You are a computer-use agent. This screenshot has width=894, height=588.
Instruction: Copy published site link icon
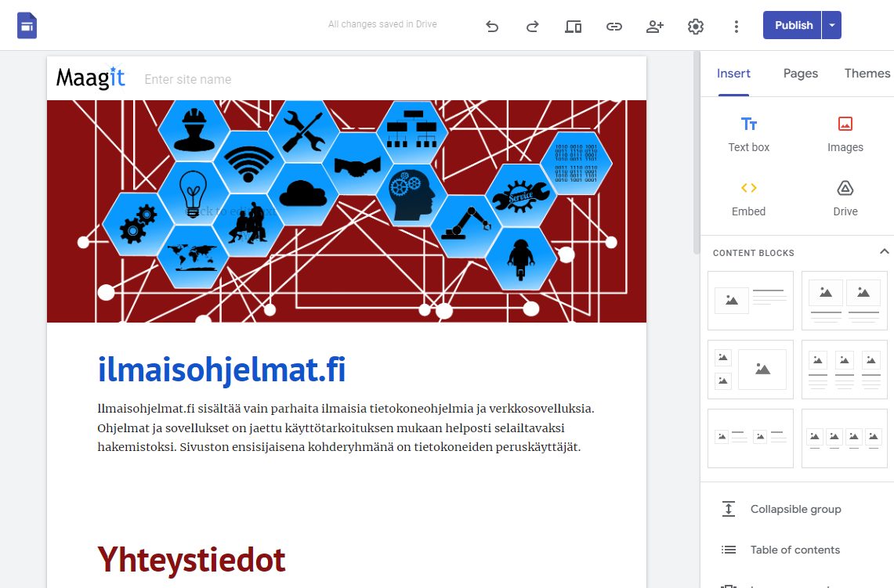[x=614, y=26]
